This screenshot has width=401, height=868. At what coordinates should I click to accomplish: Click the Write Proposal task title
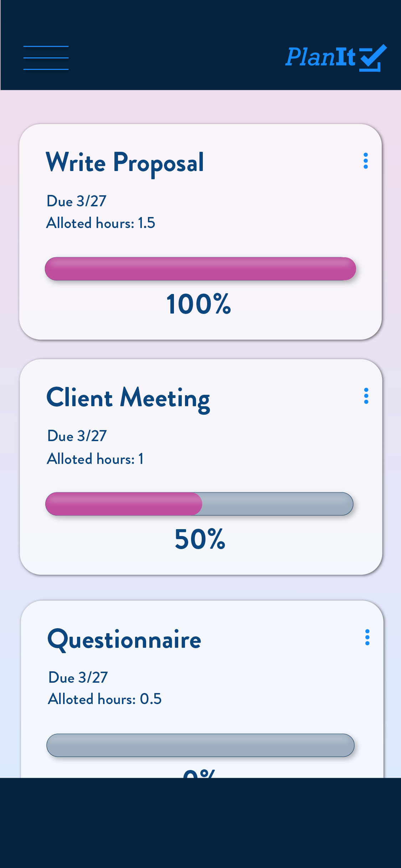tap(125, 163)
